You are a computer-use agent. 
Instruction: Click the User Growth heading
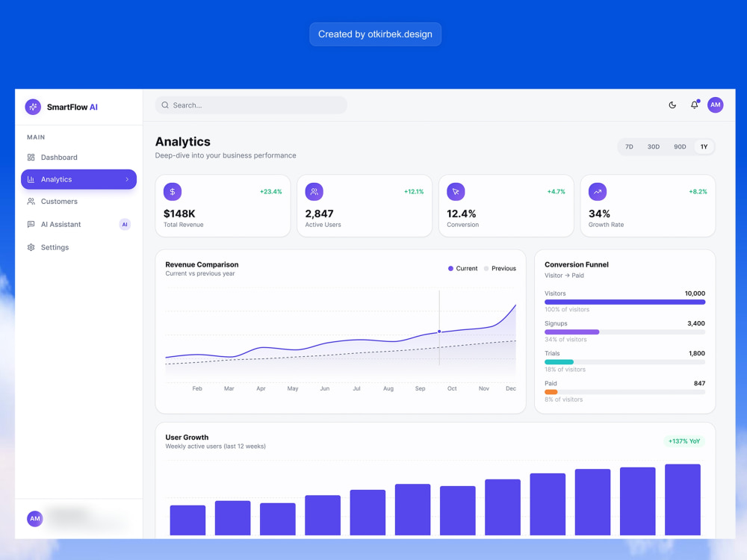(187, 437)
